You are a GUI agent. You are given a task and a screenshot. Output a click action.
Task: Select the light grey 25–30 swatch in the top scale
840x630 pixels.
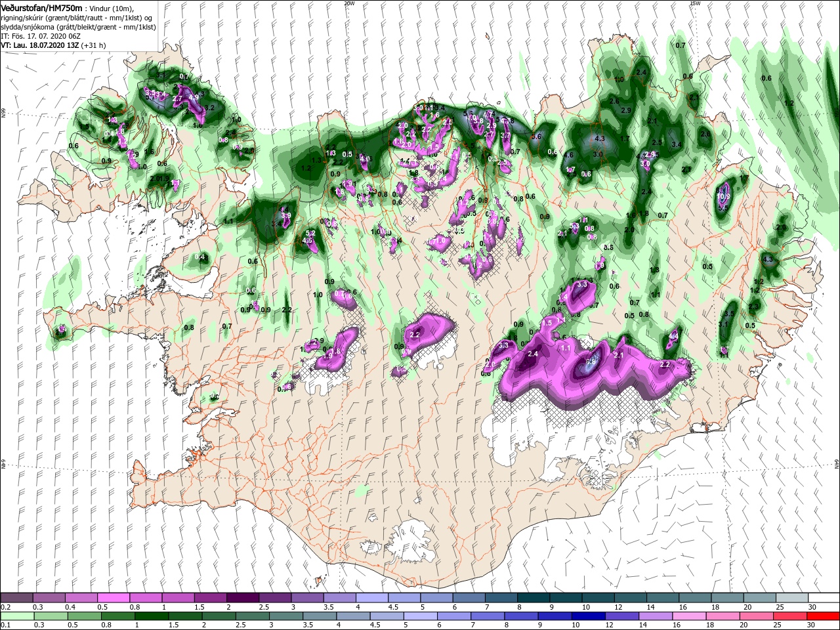pos(791,598)
